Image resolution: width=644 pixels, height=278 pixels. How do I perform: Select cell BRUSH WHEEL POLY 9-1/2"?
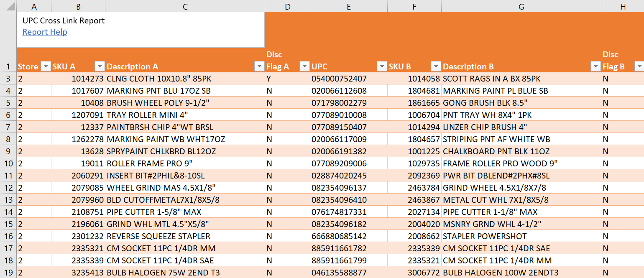185,103
